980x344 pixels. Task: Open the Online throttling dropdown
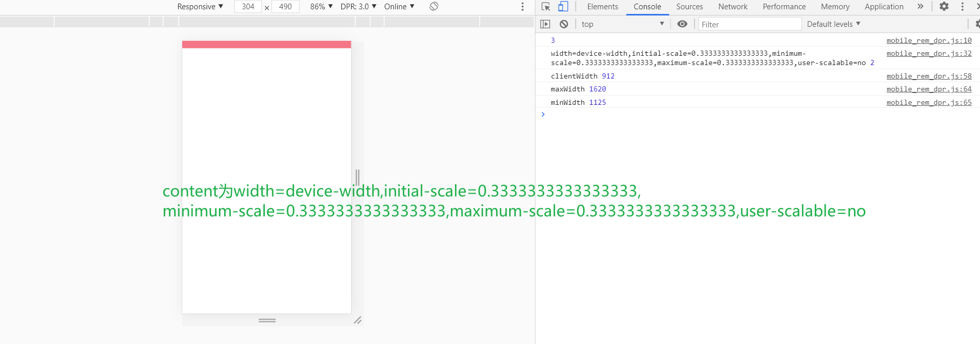coord(399,6)
